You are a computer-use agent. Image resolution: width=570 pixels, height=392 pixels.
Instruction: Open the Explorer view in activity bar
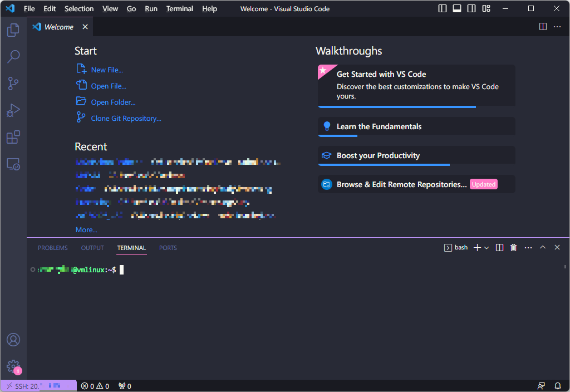[13, 30]
